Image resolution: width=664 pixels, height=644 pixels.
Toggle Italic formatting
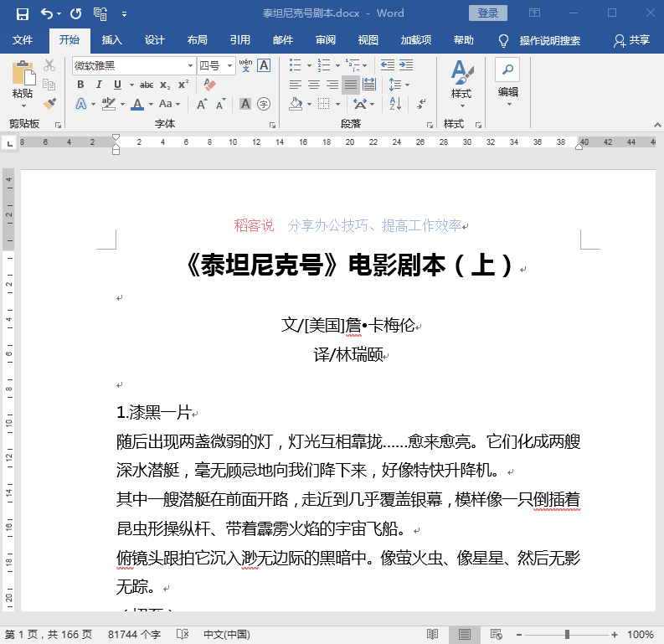pos(99,85)
